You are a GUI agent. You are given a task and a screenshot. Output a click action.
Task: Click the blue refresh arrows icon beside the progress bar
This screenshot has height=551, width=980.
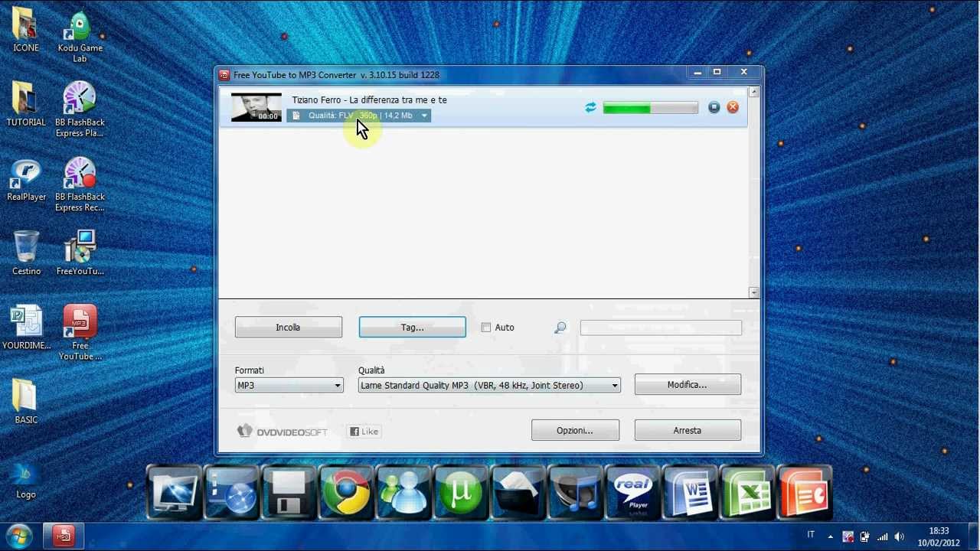590,108
